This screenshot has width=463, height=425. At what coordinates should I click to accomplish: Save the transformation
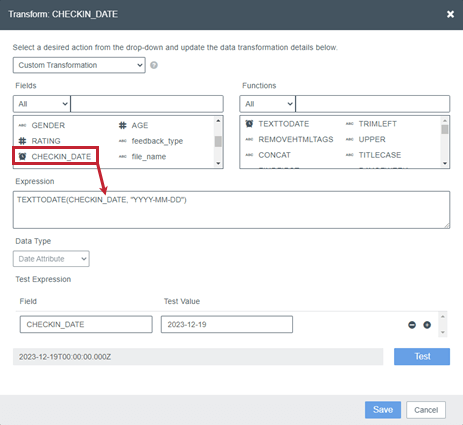383,410
